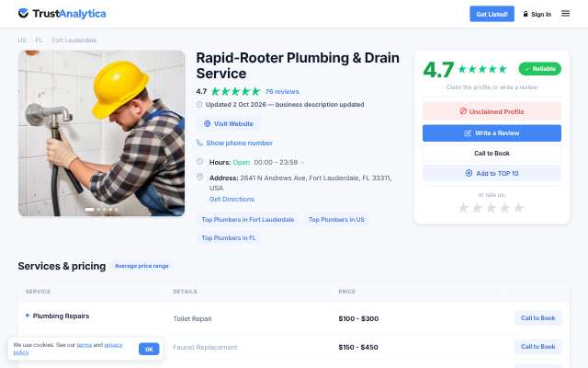
Task: Click the $100 - $300 price
Action: click(358, 319)
